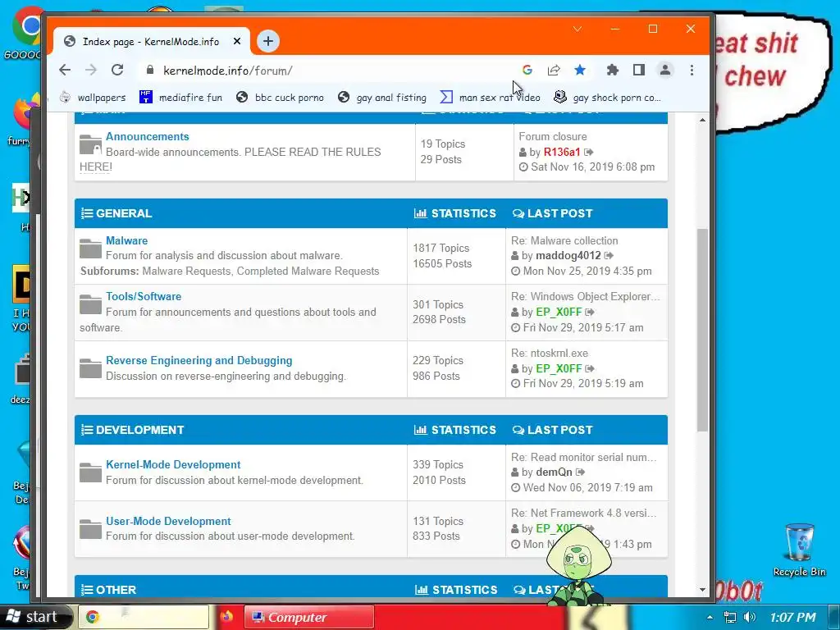The width and height of the screenshot is (840, 630).
Task: Open the Chrome three-dot menu
Action: 692,71
